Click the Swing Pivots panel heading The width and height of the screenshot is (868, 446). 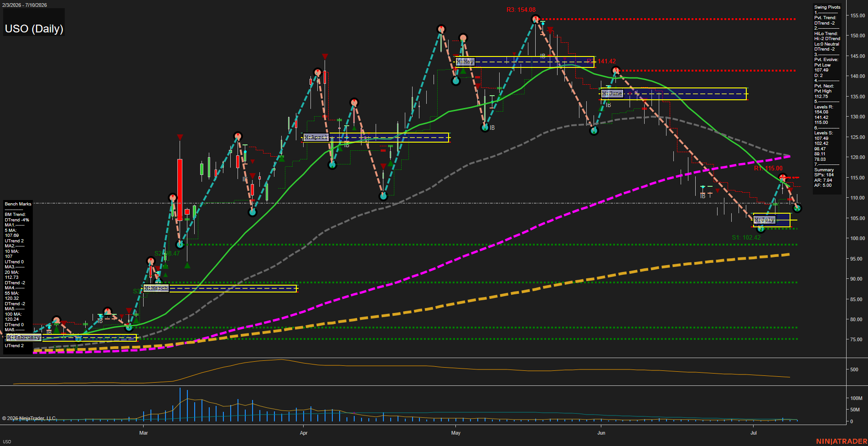[827, 7]
